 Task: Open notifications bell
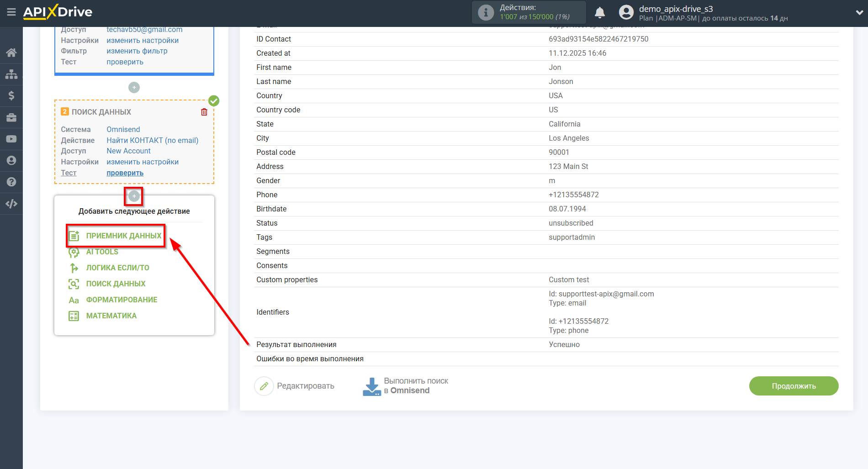(599, 12)
